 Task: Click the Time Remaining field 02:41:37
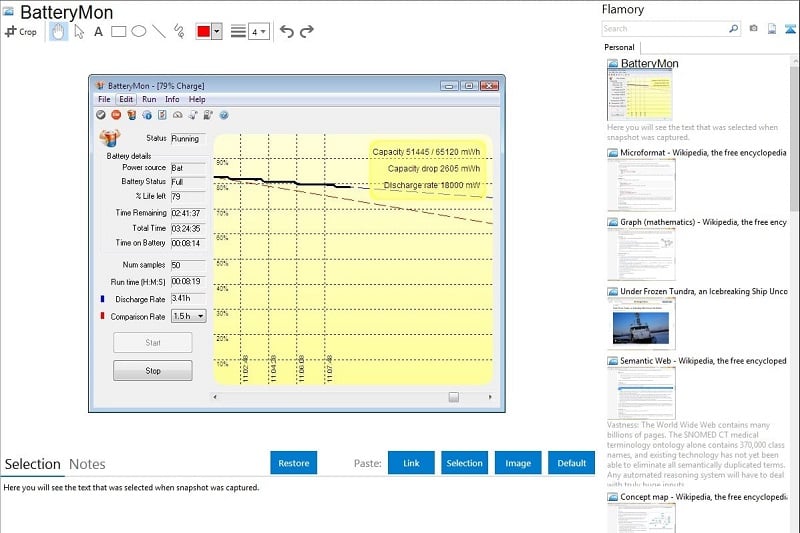click(188, 213)
